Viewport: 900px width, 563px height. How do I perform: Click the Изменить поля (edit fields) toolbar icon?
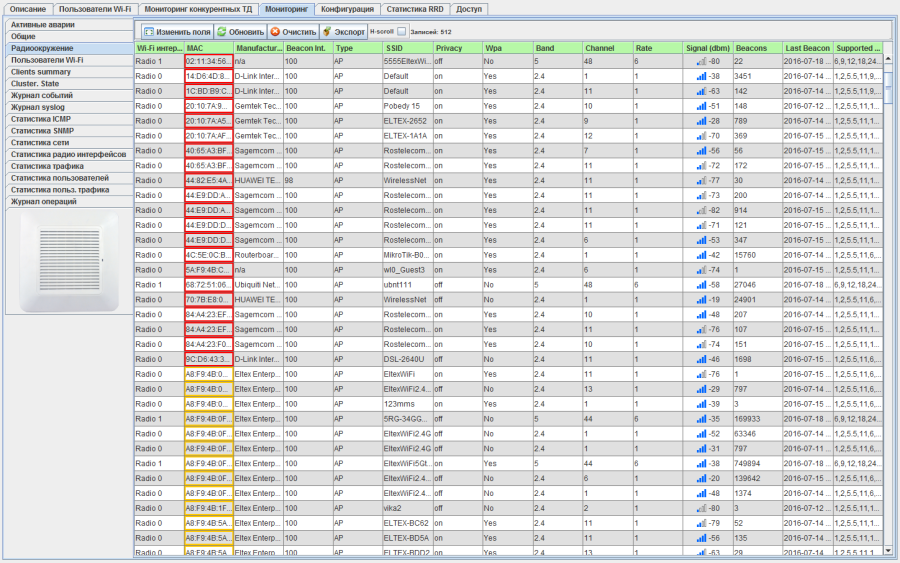pyautogui.click(x=149, y=32)
